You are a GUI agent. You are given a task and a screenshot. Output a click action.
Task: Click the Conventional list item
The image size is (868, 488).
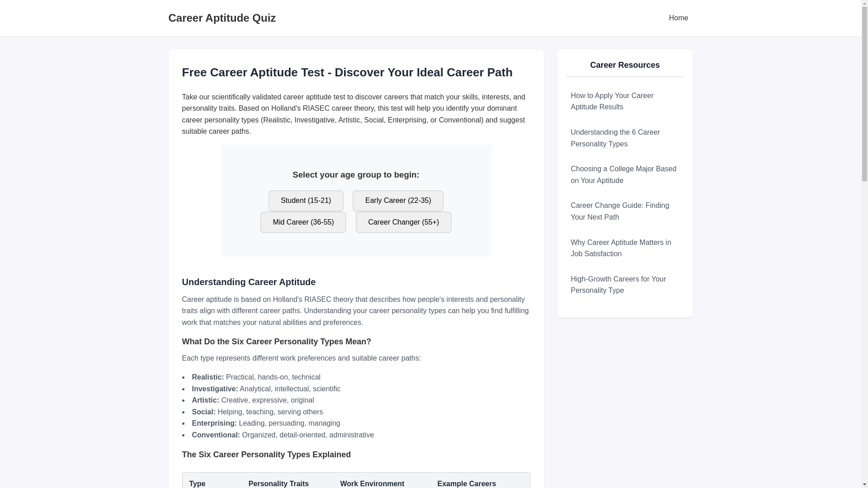click(x=283, y=435)
